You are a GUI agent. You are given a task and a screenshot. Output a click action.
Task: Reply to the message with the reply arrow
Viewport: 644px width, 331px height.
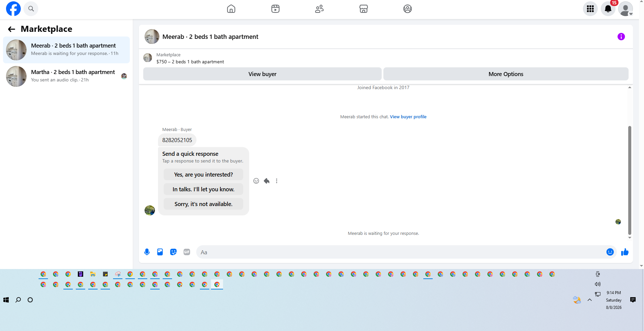coord(267,181)
